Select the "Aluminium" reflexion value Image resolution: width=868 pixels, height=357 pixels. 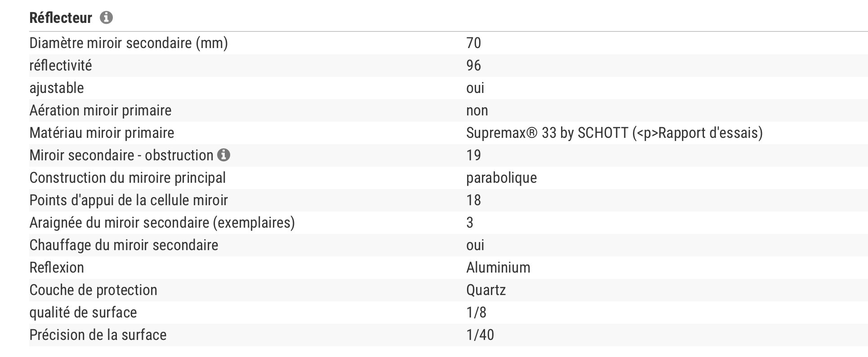tap(498, 268)
